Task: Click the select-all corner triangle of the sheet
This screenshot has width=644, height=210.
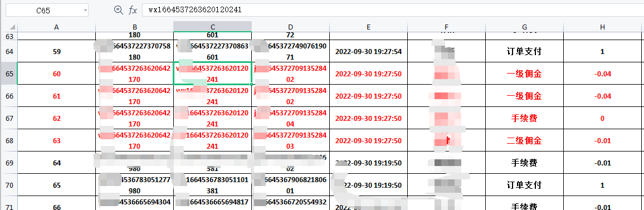Action: click(12, 27)
